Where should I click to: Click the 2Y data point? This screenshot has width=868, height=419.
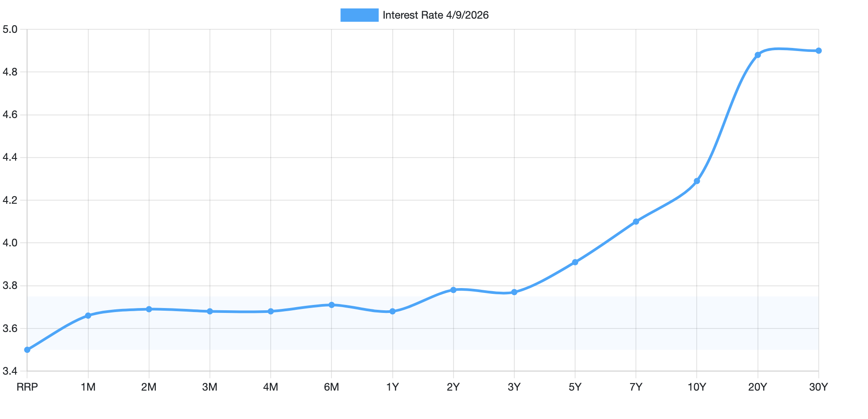453,289
